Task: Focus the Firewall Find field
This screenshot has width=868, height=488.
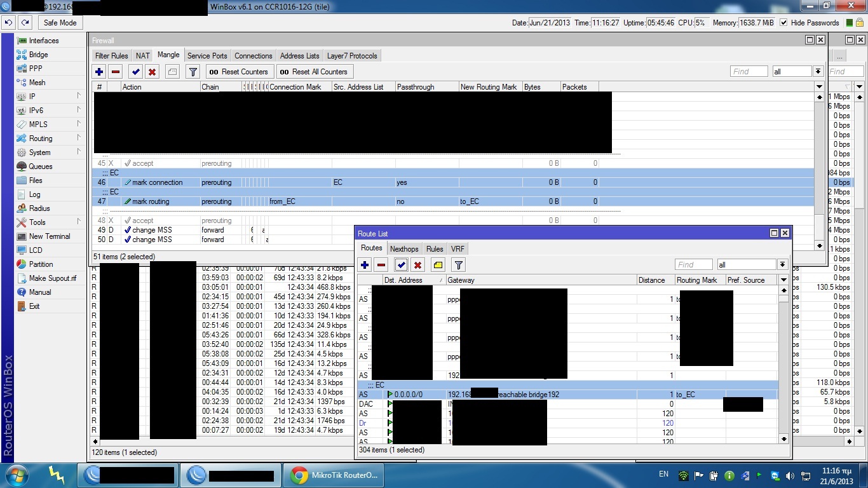Action: click(749, 72)
